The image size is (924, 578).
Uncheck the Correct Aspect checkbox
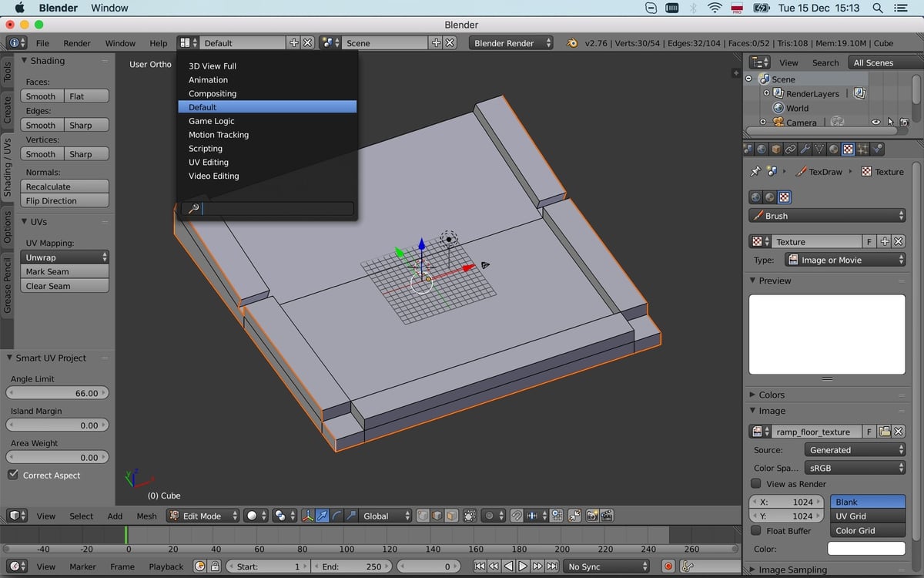click(11, 476)
